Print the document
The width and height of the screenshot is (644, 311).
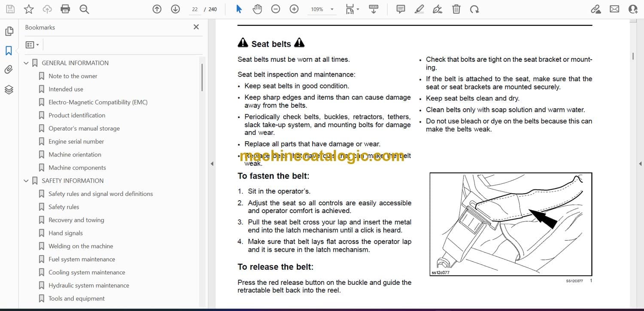click(65, 9)
